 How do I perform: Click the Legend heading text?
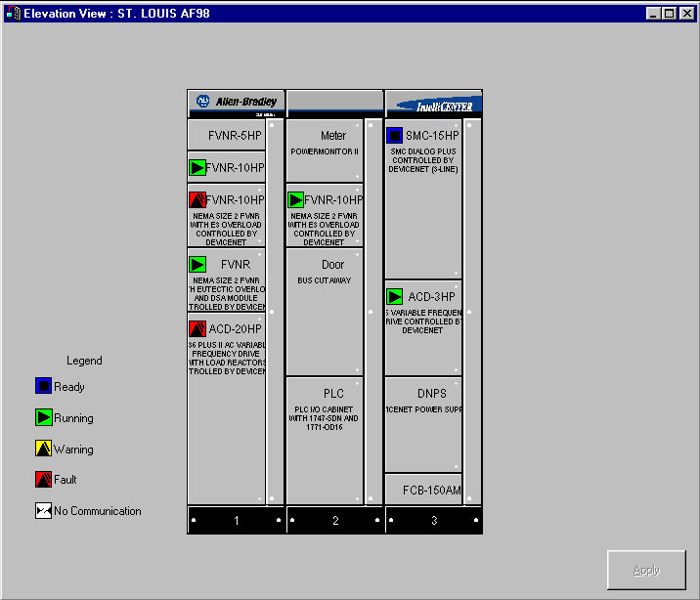tap(84, 361)
